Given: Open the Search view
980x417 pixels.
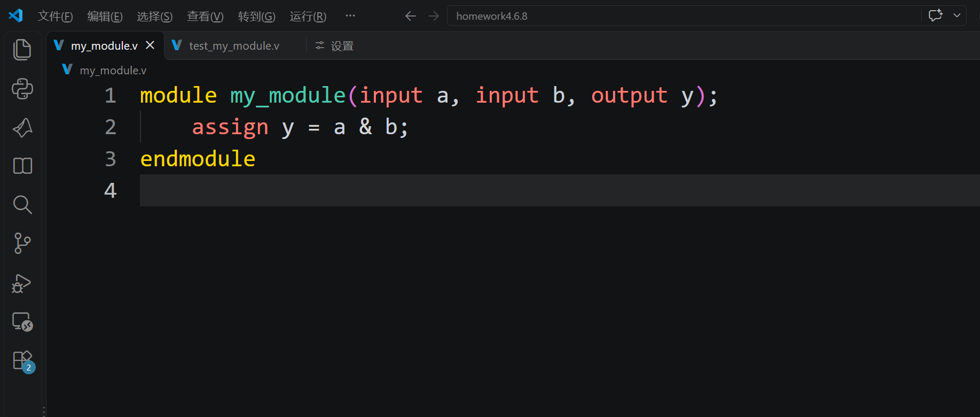Looking at the screenshot, I should coord(22,204).
